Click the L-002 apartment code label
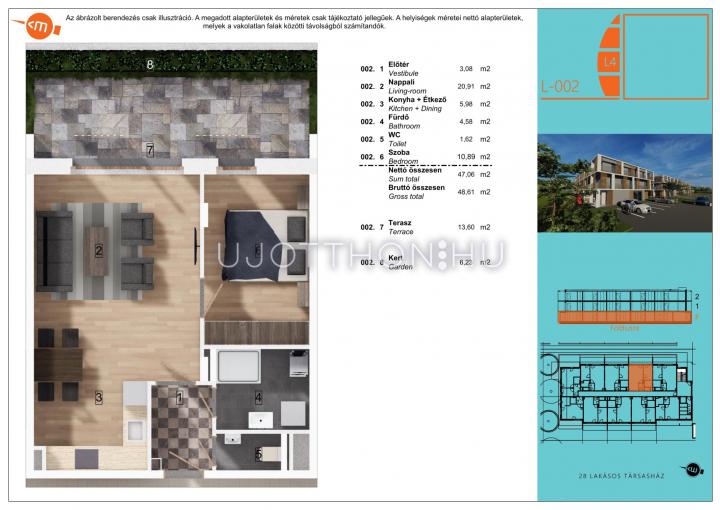The image size is (720, 510). [560, 86]
